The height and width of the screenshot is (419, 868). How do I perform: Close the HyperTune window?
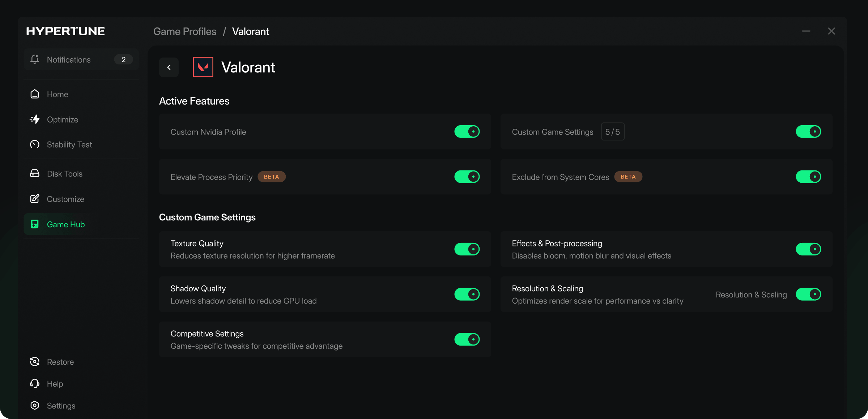point(831,31)
